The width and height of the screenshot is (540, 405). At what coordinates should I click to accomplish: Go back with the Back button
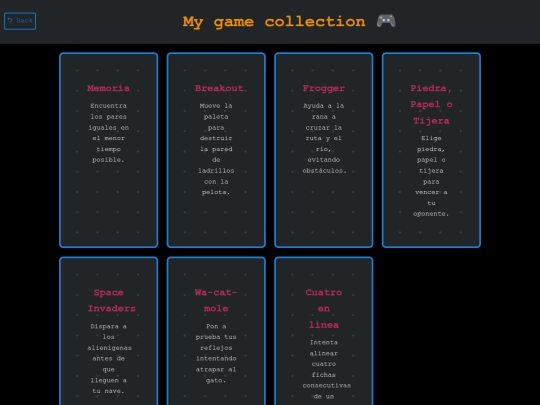(20, 21)
